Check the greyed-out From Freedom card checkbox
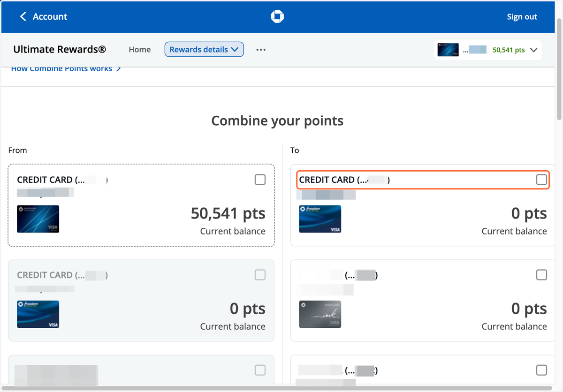Screen dimensions: 563x392 point(260,275)
